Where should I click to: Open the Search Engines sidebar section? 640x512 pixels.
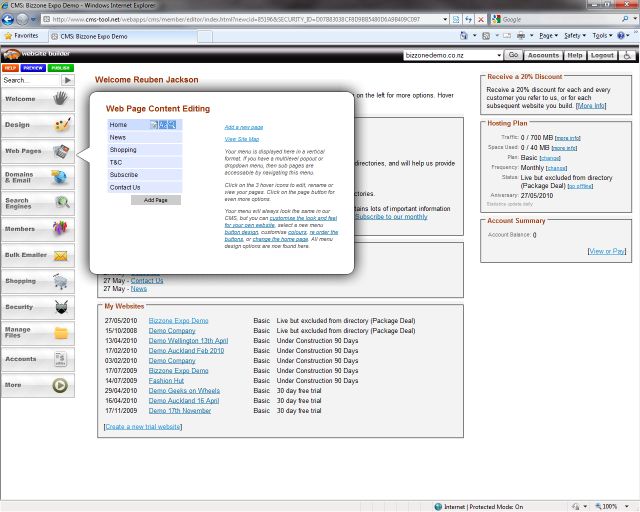(x=36, y=203)
